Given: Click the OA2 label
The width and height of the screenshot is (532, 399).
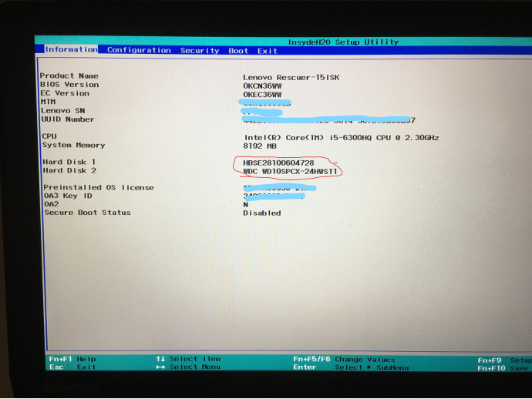Looking at the screenshot, I should tap(51, 204).
